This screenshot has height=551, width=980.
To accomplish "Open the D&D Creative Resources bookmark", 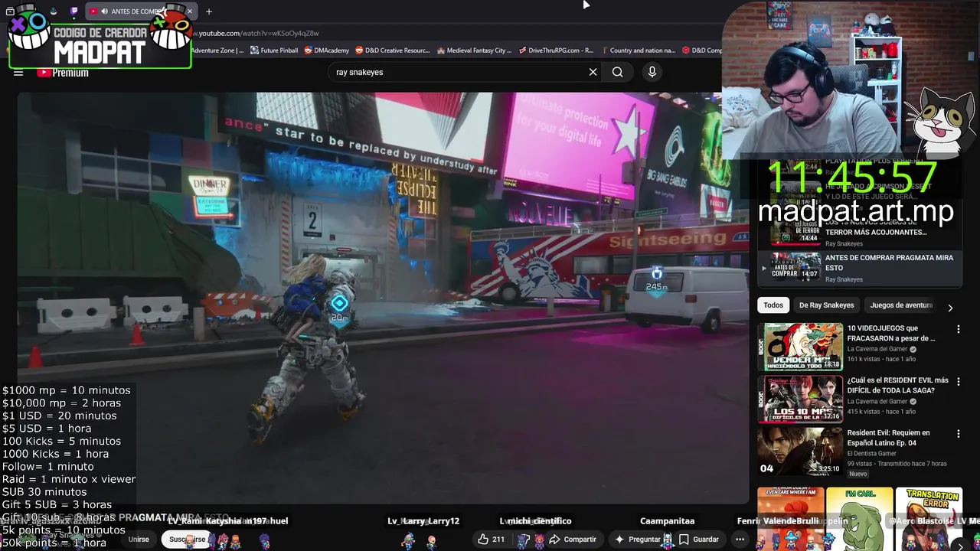I will click(393, 51).
